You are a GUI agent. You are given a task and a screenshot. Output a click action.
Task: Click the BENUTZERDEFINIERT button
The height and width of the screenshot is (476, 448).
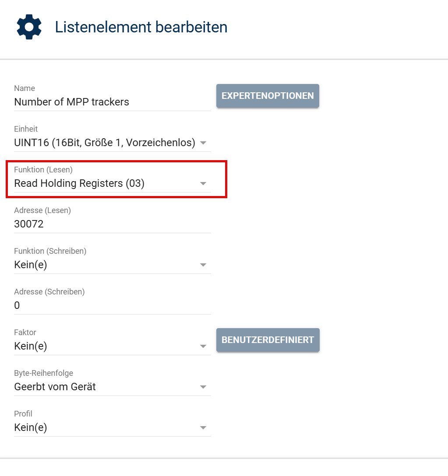click(268, 340)
